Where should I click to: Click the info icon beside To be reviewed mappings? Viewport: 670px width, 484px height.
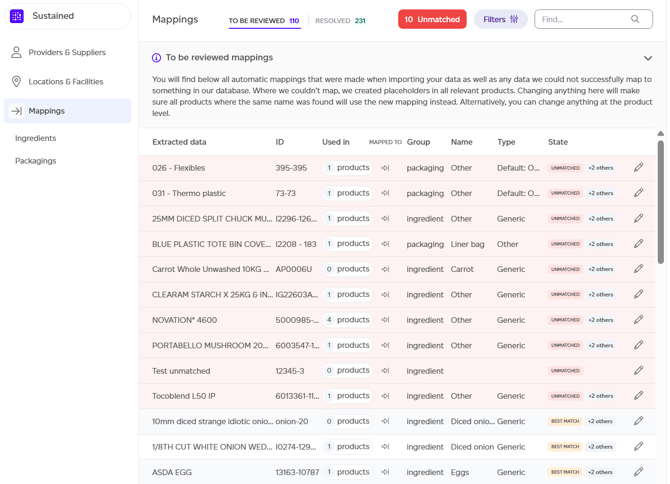point(156,58)
